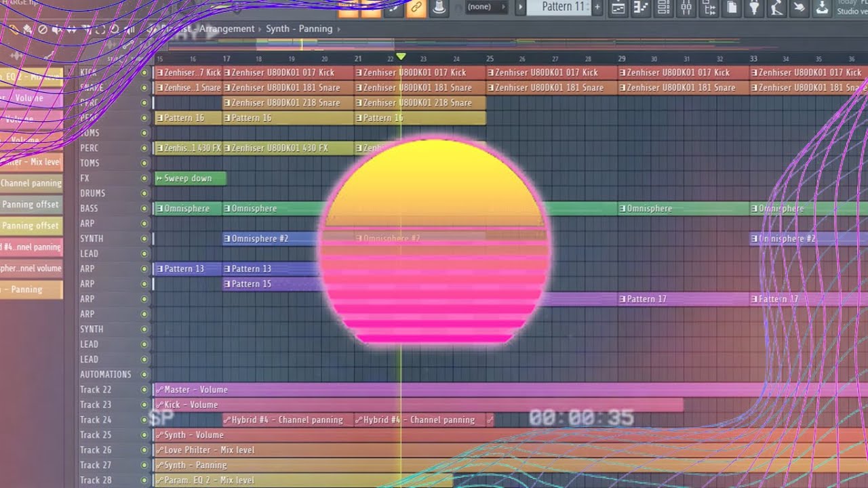Select the Zoom tool magnifier icon
Image resolution: width=868 pixels, height=488 pixels.
(x=115, y=29)
